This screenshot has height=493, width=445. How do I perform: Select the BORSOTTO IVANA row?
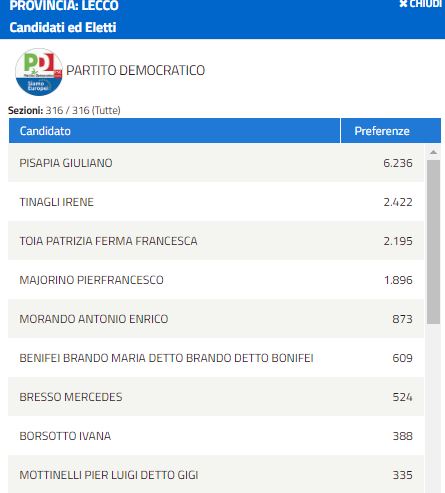[x=216, y=436]
